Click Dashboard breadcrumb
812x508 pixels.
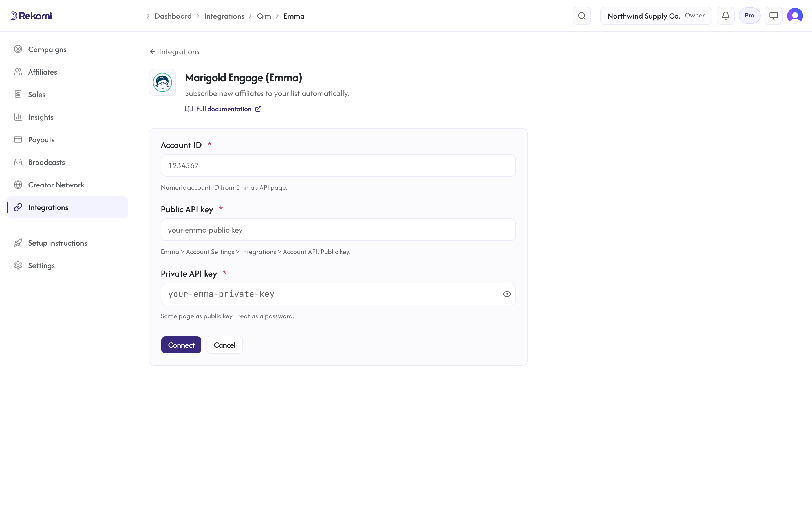pyautogui.click(x=173, y=16)
